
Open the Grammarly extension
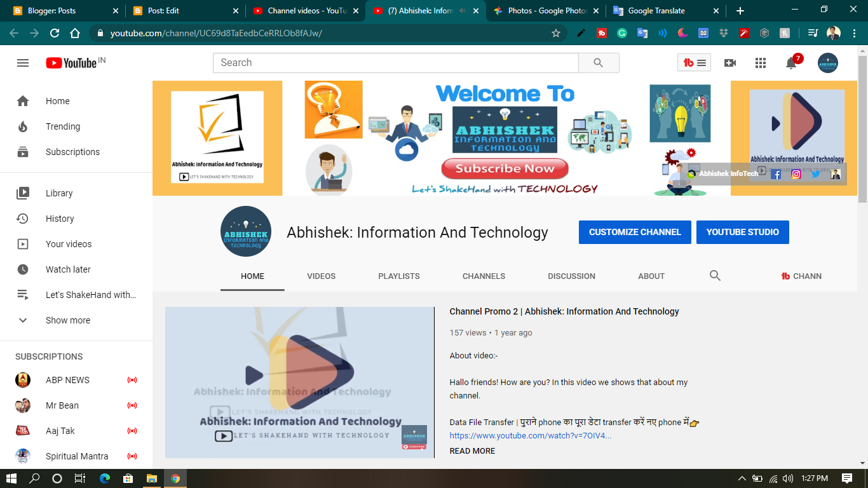[x=622, y=33]
